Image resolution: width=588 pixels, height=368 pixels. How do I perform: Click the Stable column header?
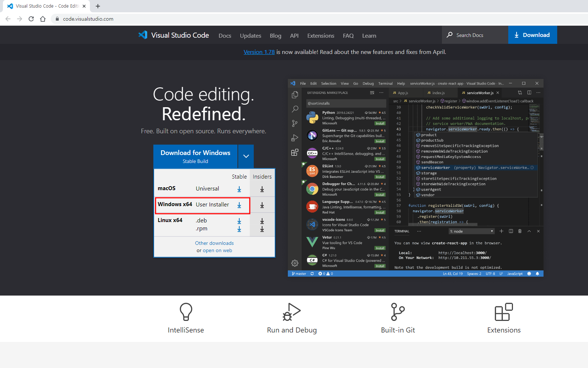click(239, 177)
